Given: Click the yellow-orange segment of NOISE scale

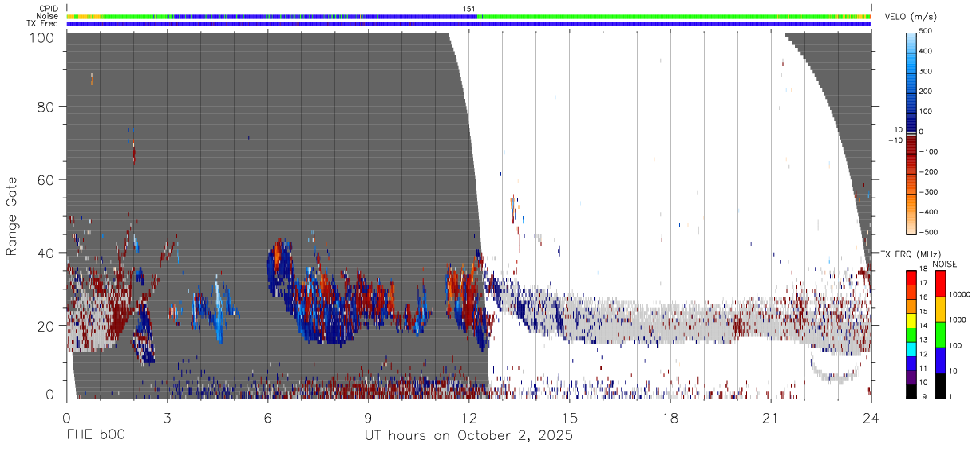Looking at the screenshot, I should click(940, 309).
